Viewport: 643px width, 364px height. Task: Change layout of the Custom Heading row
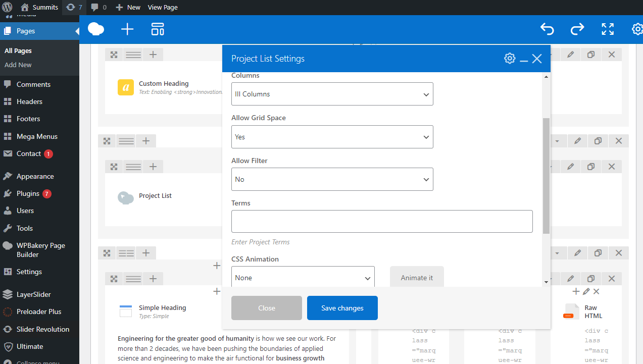click(x=133, y=55)
